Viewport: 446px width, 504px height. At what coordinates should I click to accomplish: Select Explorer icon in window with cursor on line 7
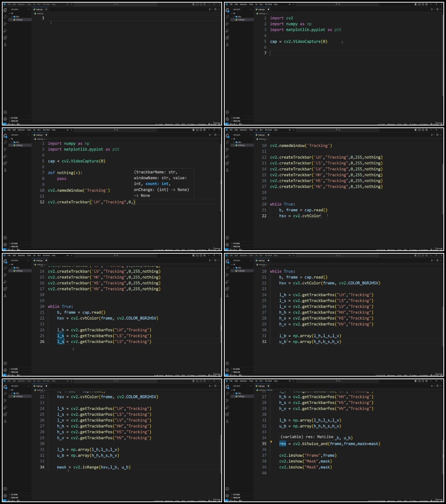point(227,10)
